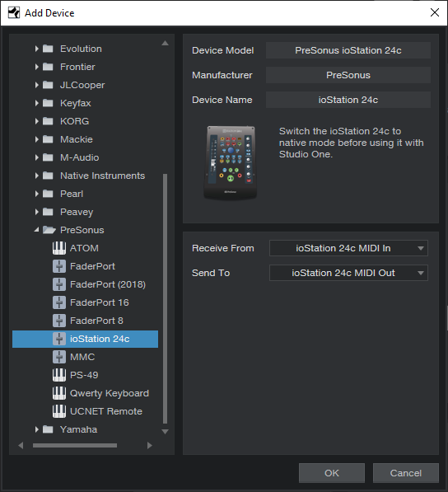Viewport: 448px width, 492px height.
Task: Click the Pearl folder icon
Action: pos(48,194)
